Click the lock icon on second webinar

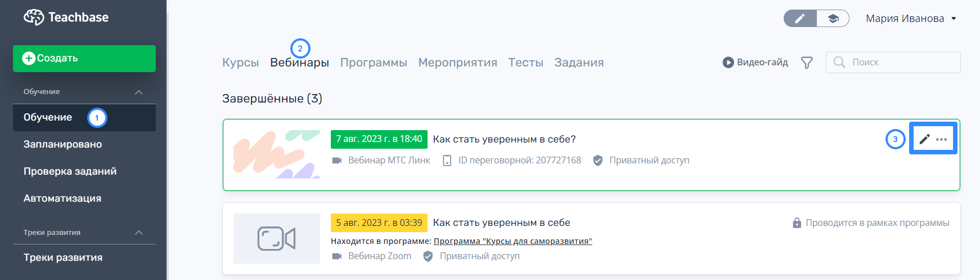click(797, 223)
